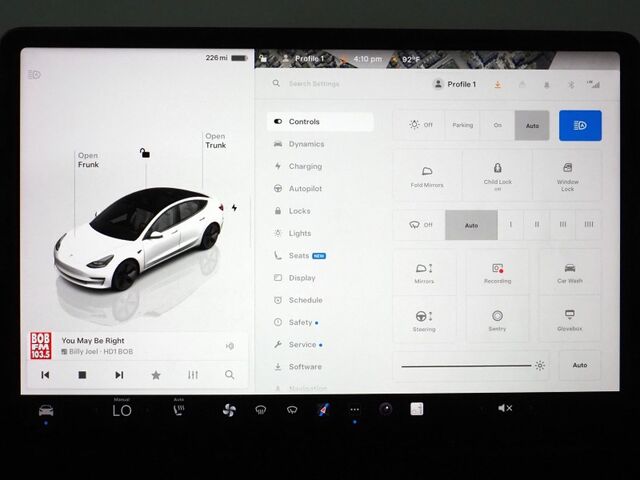Set headlights to Auto
Image resolution: width=640 pixels, height=480 pixels.
click(x=532, y=125)
